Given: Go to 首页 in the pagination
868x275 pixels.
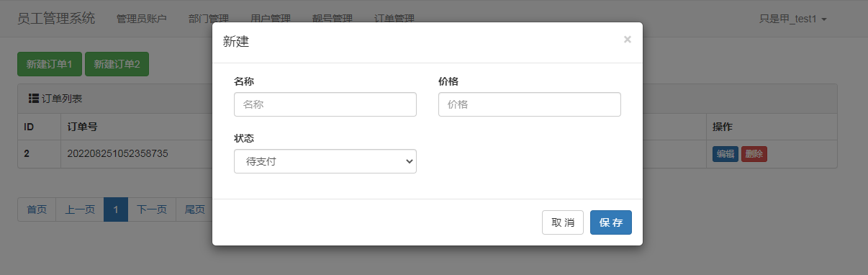Looking at the screenshot, I should click(x=37, y=209).
